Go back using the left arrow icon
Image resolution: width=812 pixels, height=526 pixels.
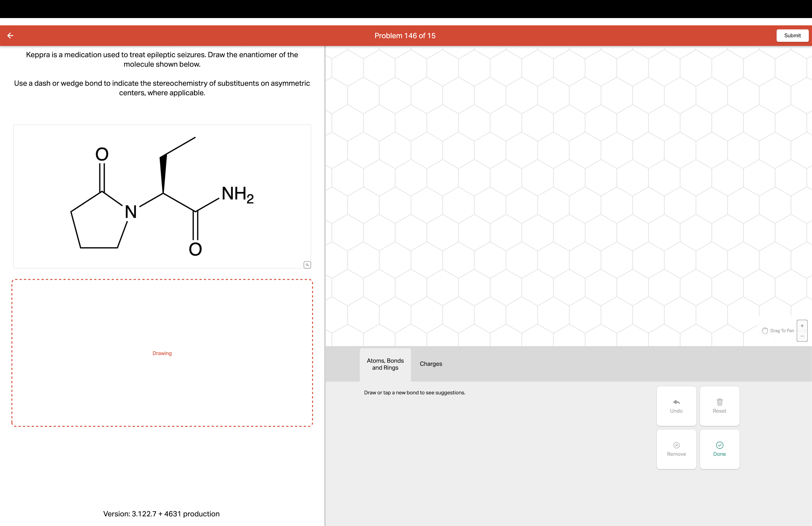10,35
